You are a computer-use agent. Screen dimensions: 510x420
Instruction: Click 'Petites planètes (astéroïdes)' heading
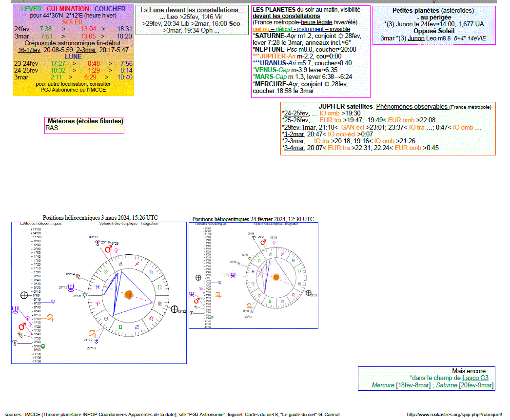(x=433, y=10)
